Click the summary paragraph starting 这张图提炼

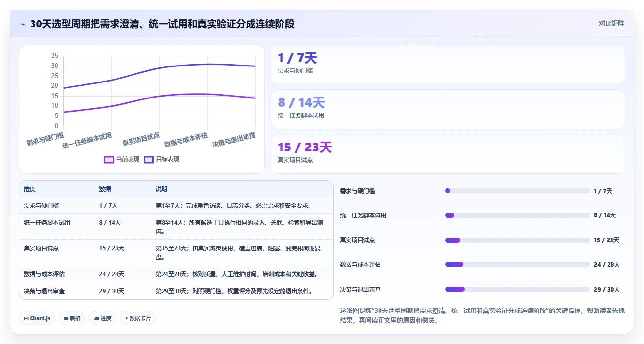[x=482, y=315]
